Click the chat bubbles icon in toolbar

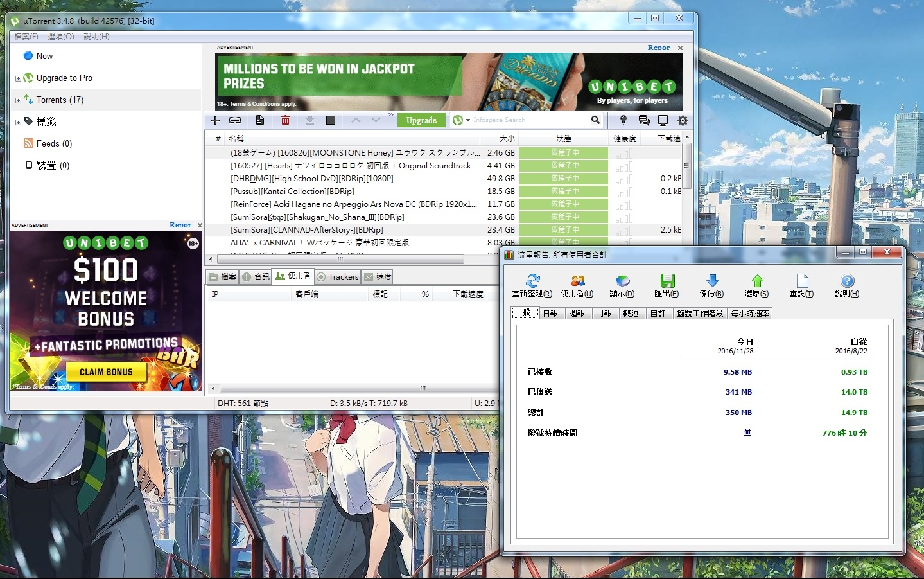click(x=643, y=120)
